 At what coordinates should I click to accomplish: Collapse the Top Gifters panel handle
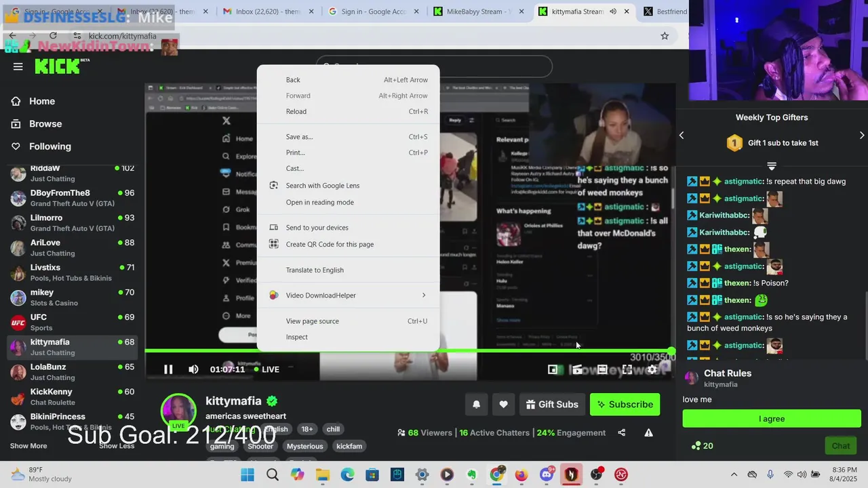tap(772, 165)
